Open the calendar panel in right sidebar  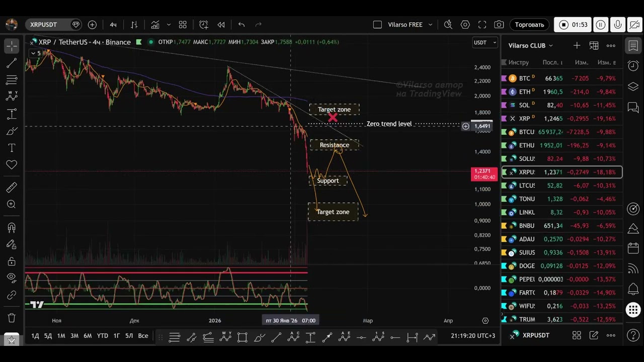[633, 249]
